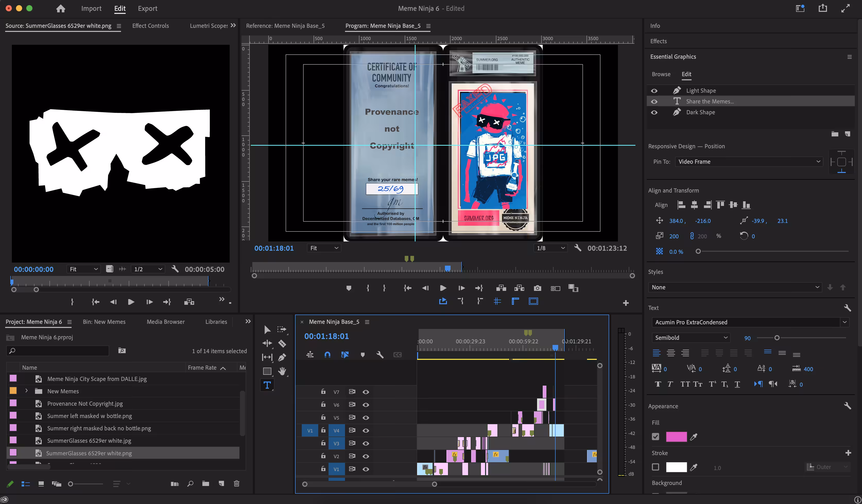
Task: Add a stroke with plus button
Action: (x=848, y=453)
